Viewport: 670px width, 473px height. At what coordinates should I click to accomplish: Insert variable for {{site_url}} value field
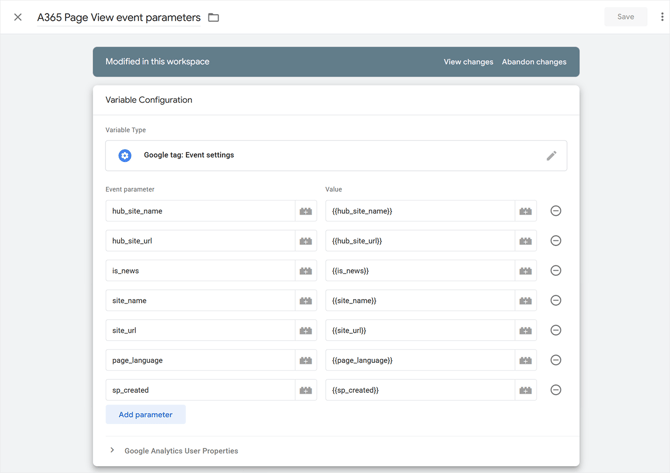[x=525, y=331]
